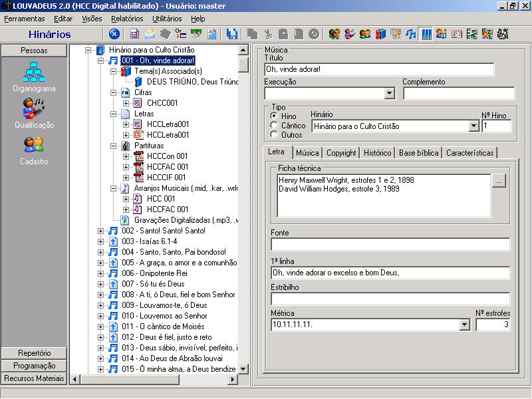532x399 pixels.
Task: Select the Cântico radio button
Action: pyautogui.click(x=274, y=125)
